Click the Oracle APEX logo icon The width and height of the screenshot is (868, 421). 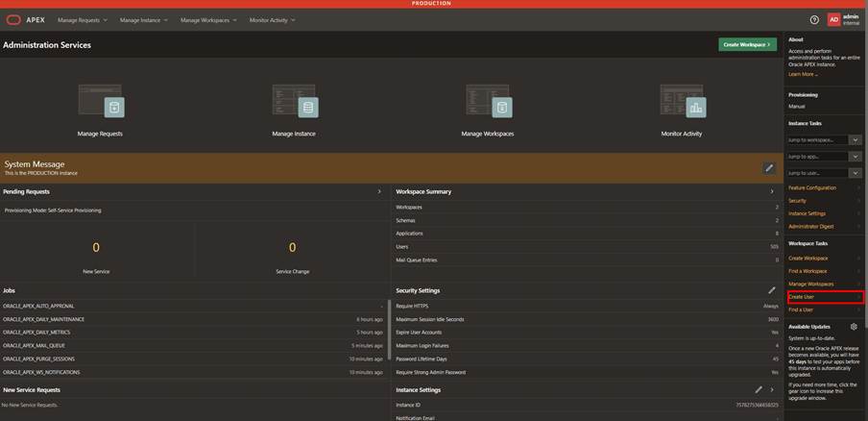(13, 20)
